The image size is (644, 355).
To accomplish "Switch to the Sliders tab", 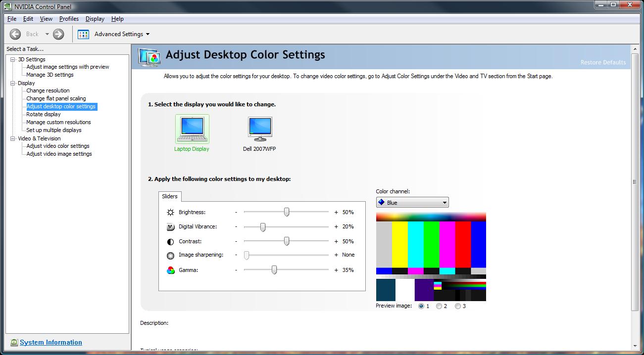I will 170,196.
